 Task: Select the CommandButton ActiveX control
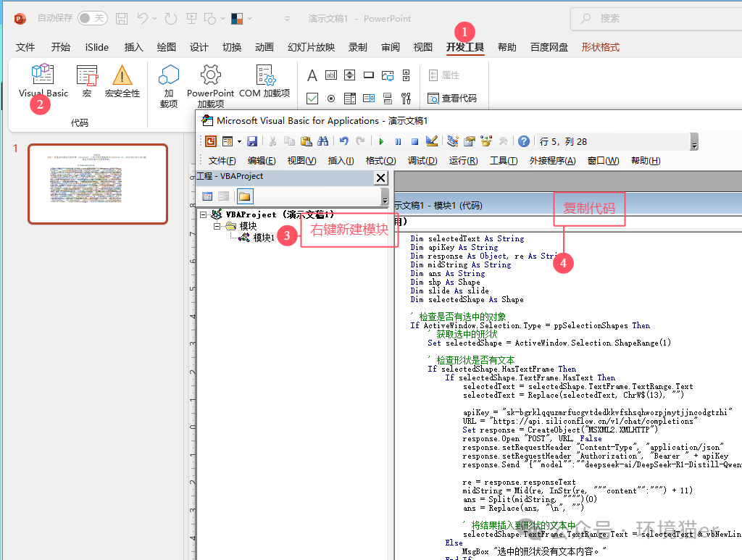pos(369,75)
